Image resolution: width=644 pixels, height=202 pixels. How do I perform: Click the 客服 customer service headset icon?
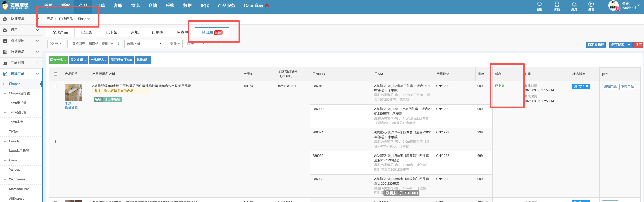(x=557, y=4)
